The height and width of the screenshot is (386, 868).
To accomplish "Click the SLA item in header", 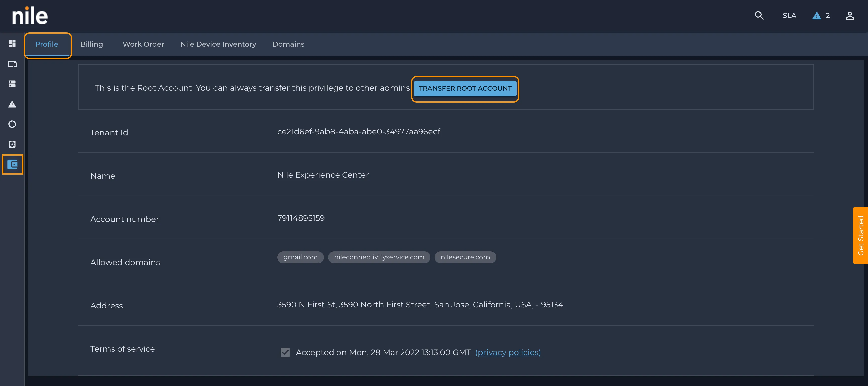I will [x=789, y=16].
